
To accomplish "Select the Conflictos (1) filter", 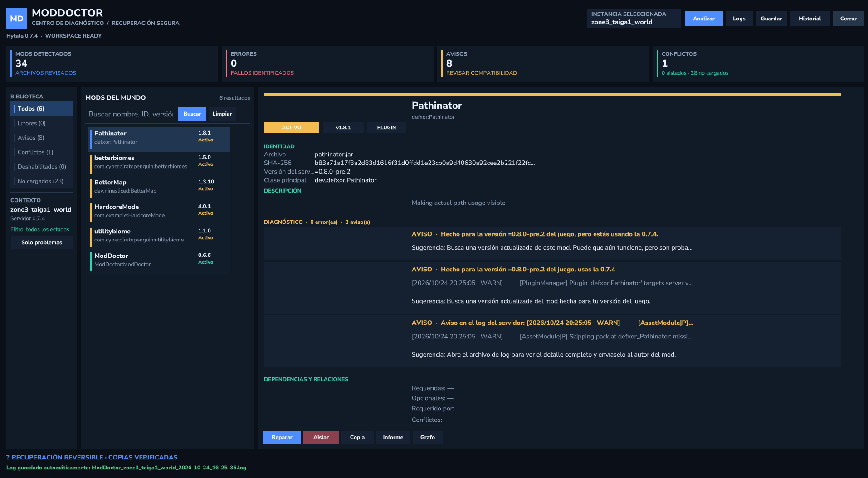I will 42,152.
